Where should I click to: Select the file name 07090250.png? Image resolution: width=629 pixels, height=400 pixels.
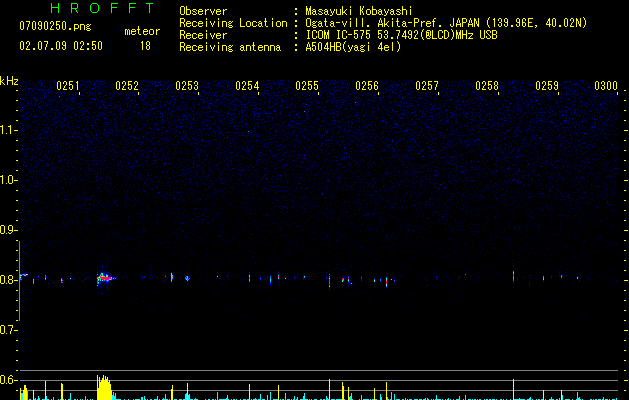tap(55, 26)
